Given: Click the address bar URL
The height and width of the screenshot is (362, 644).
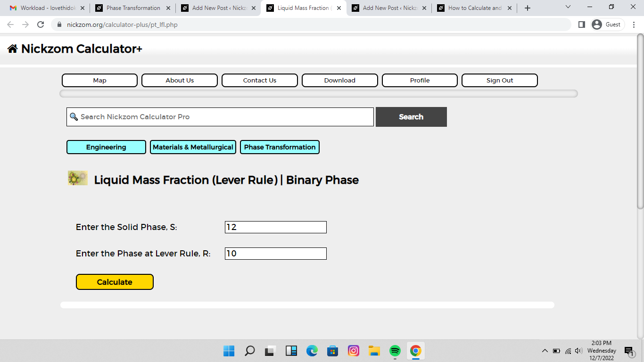Looking at the screenshot, I should click(x=122, y=25).
